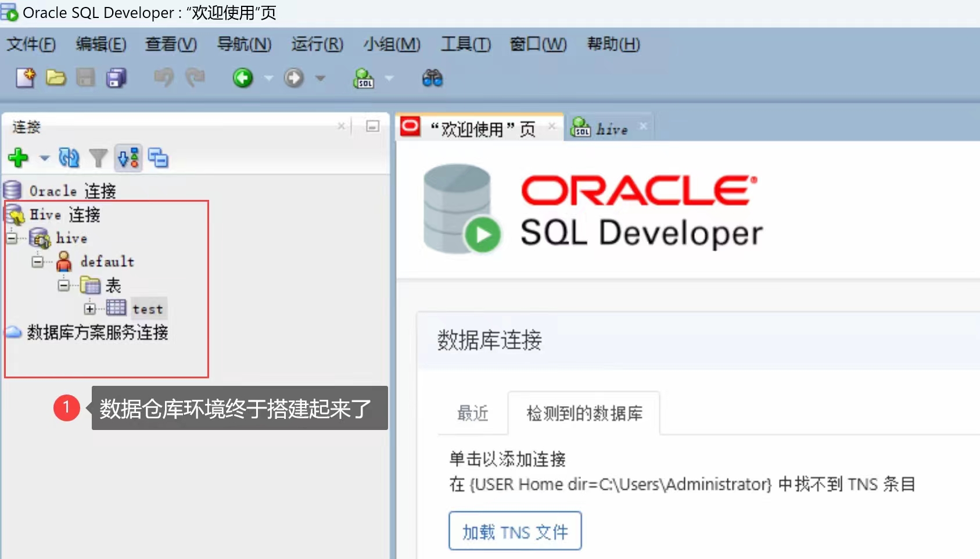Click the 加载 TNS 文件 button
Image resolution: width=980 pixels, height=559 pixels.
tap(515, 531)
